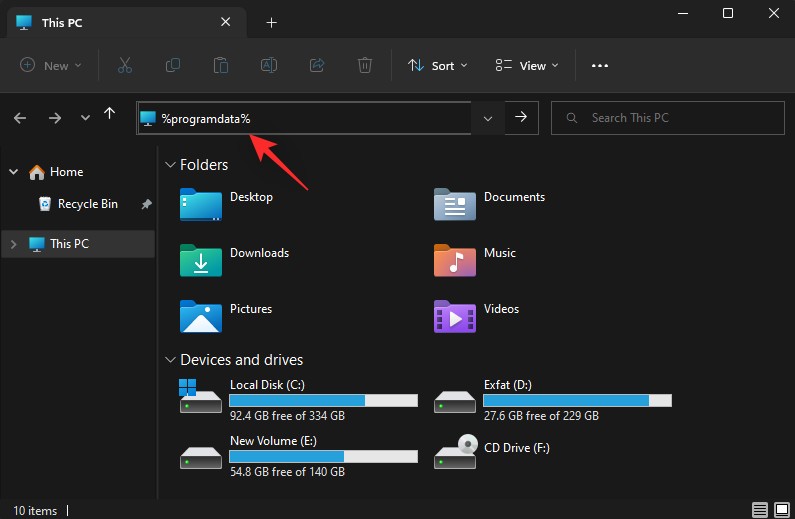The width and height of the screenshot is (795, 519).
Task: Select the Exfat (D:) drive icon
Action: coord(455,401)
